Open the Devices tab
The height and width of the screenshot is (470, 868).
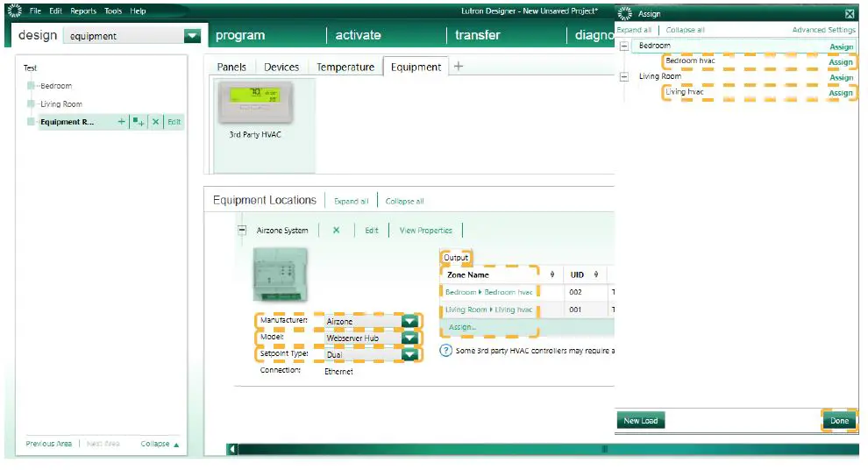(281, 67)
